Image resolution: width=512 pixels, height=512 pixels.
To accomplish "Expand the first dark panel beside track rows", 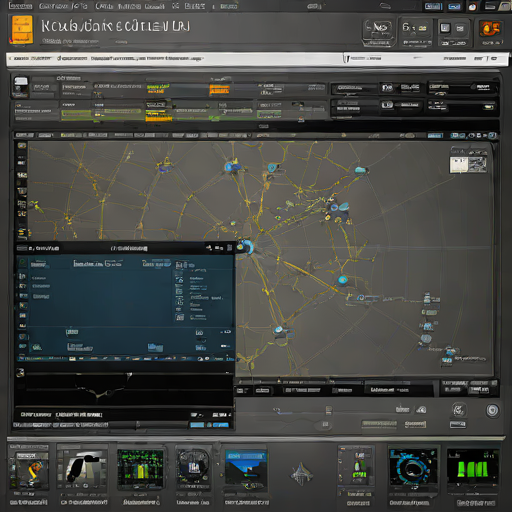I will [x=354, y=88].
